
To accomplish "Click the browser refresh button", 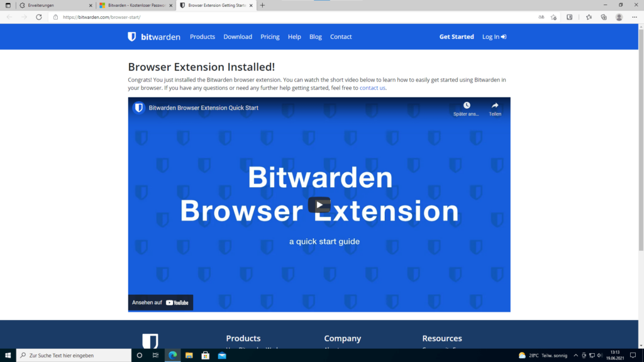I will tap(38, 17).
